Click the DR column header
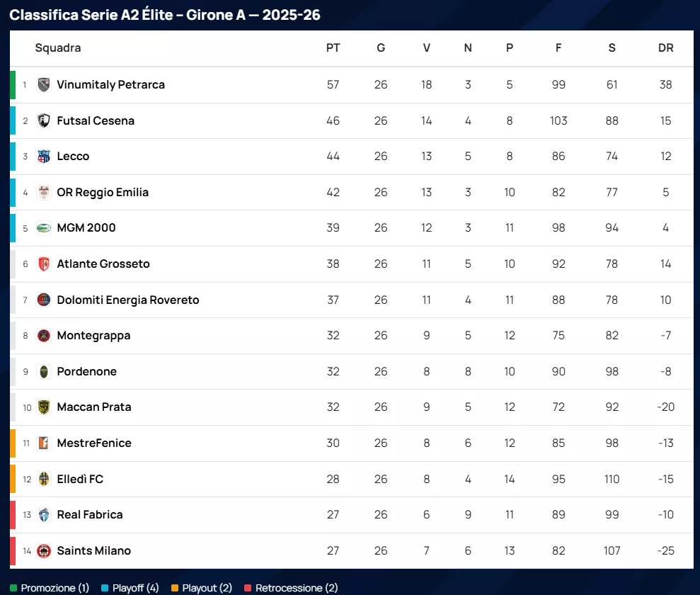 pyautogui.click(x=665, y=48)
